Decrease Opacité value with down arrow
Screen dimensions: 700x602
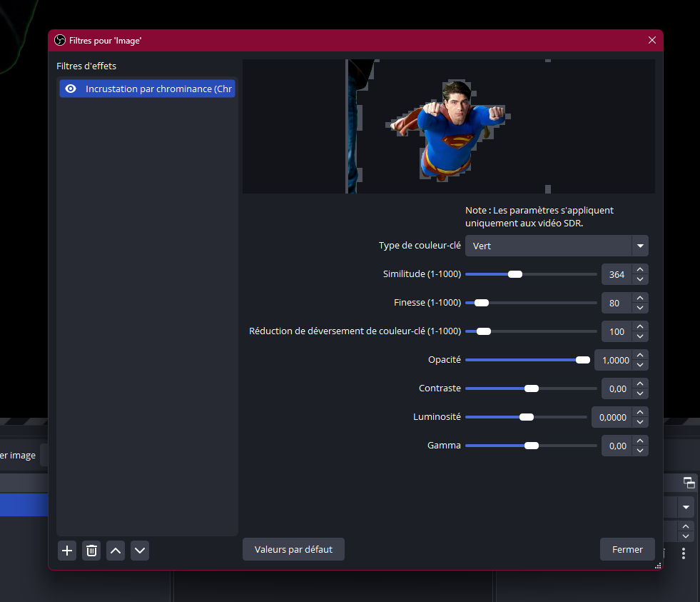click(x=640, y=365)
